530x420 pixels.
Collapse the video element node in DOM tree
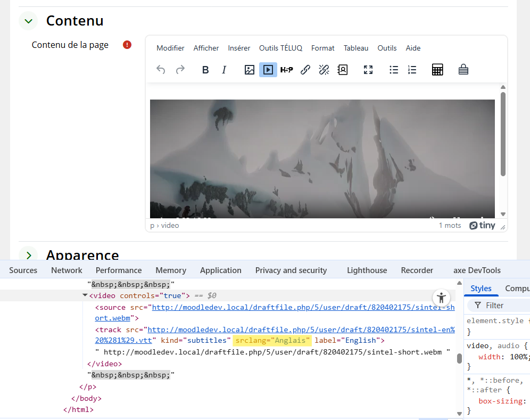pyautogui.click(x=85, y=295)
